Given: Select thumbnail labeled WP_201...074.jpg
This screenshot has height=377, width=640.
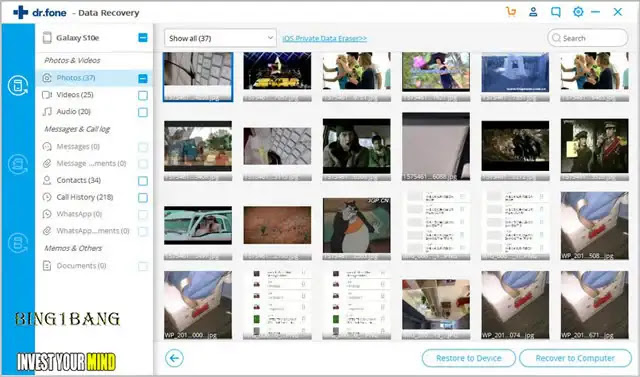Looking at the screenshot, I should click(x=516, y=305).
